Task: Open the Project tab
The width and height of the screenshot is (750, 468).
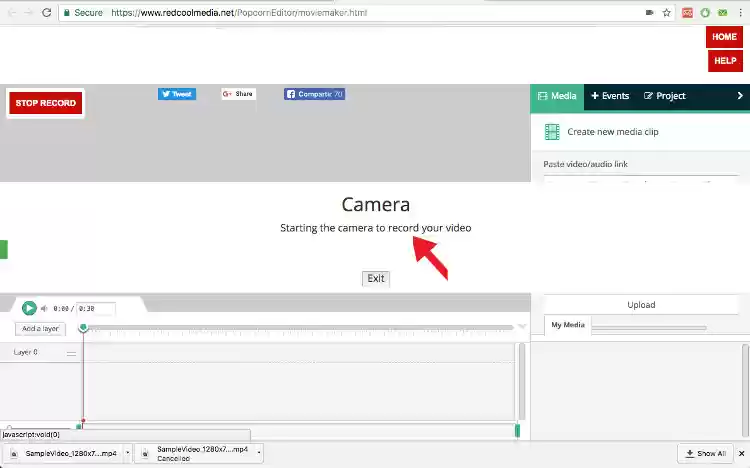Action: point(665,96)
